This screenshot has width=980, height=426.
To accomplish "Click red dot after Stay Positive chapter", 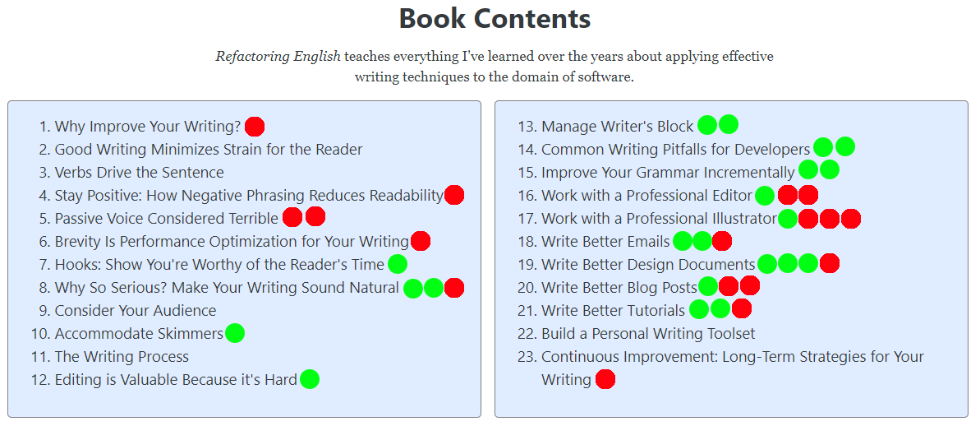I will [x=453, y=195].
